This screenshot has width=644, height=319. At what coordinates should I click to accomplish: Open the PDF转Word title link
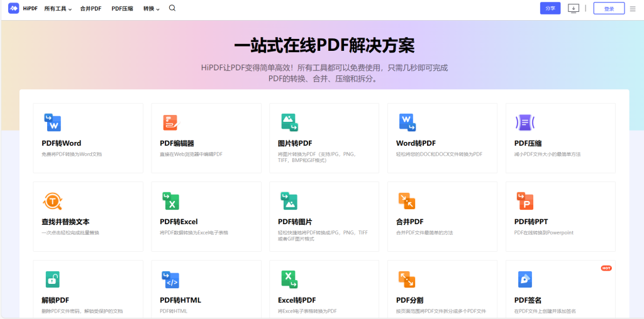[61, 144]
